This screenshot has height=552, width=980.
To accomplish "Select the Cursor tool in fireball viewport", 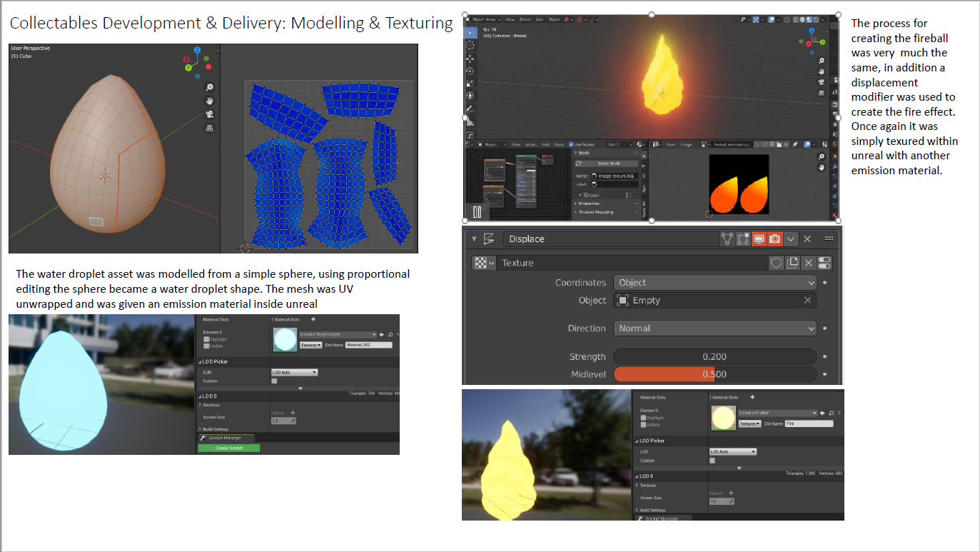I will [x=470, y=45].
